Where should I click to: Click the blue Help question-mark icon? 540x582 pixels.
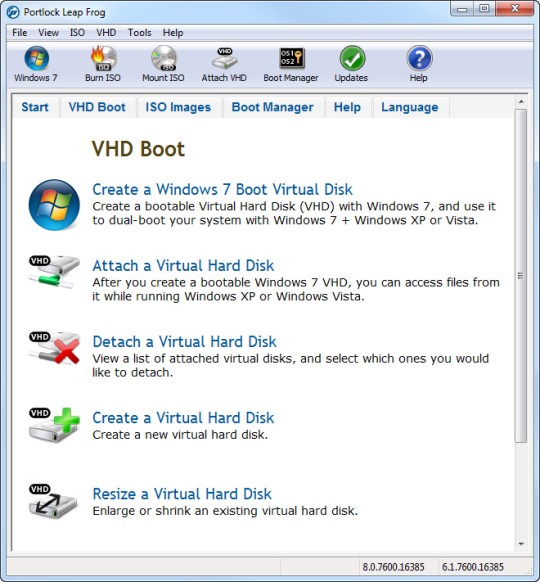coord(419,58)
